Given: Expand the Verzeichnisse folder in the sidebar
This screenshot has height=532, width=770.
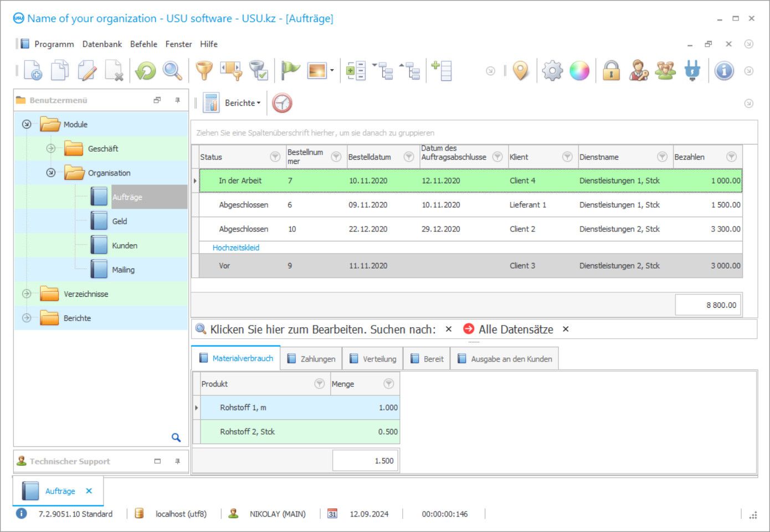Looking at the screenshot, I should coord(27,293).
